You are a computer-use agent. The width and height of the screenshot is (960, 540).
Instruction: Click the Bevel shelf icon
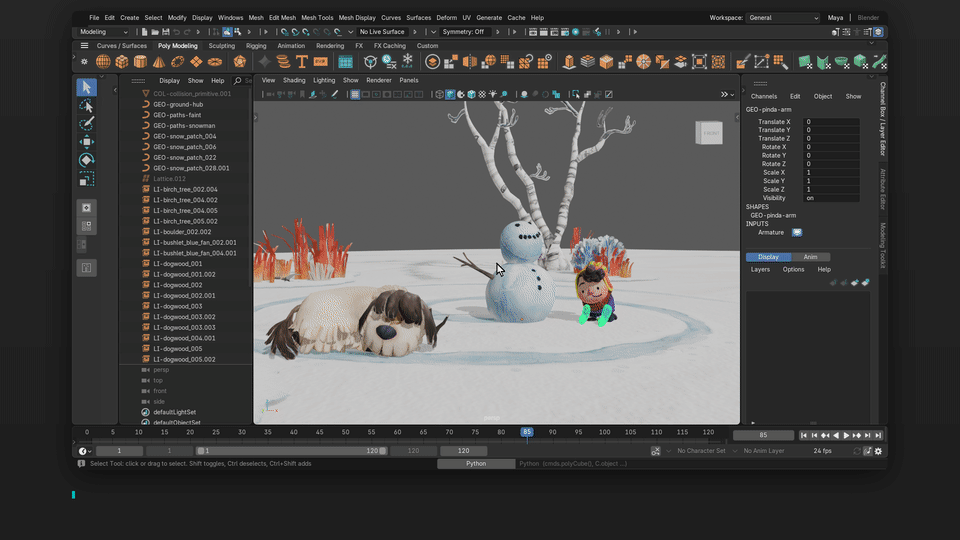coord(606,62)
